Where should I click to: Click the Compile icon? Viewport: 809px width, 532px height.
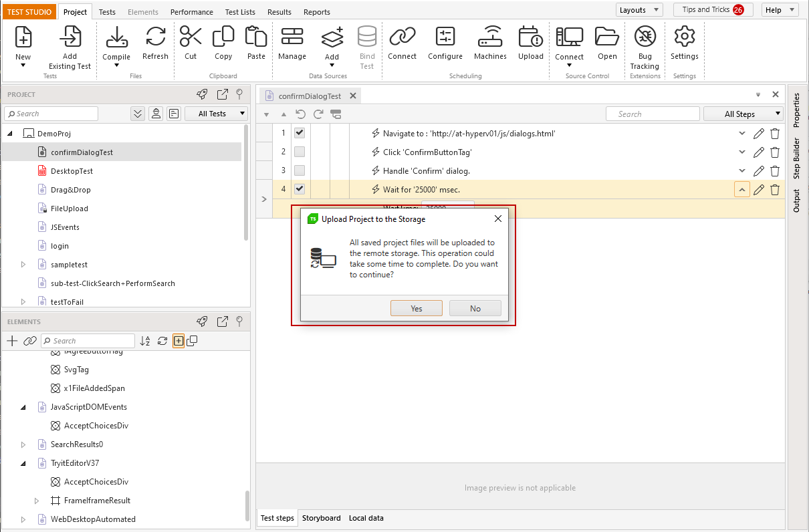click(x=116, y=37)
